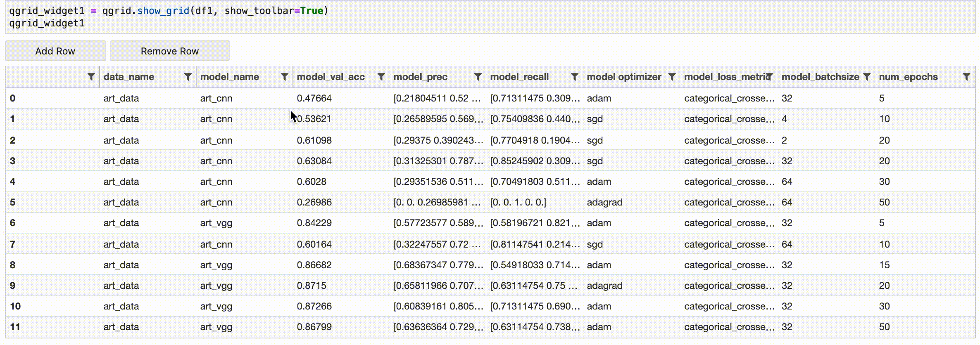The height and width of the screenshot is (345, 980).
Task: Open filter for model optimizer column
Action: tap(672, 77)
